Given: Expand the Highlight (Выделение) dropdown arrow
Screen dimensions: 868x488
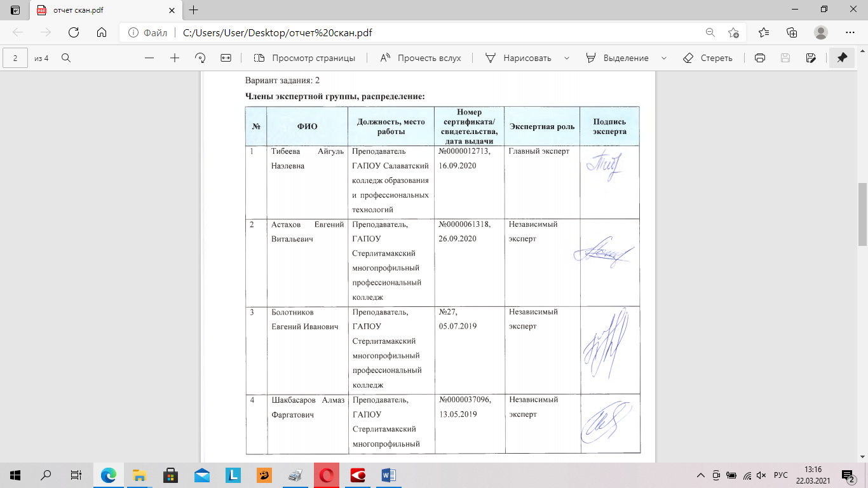Looking at the screenshot, I should [664, 58].
